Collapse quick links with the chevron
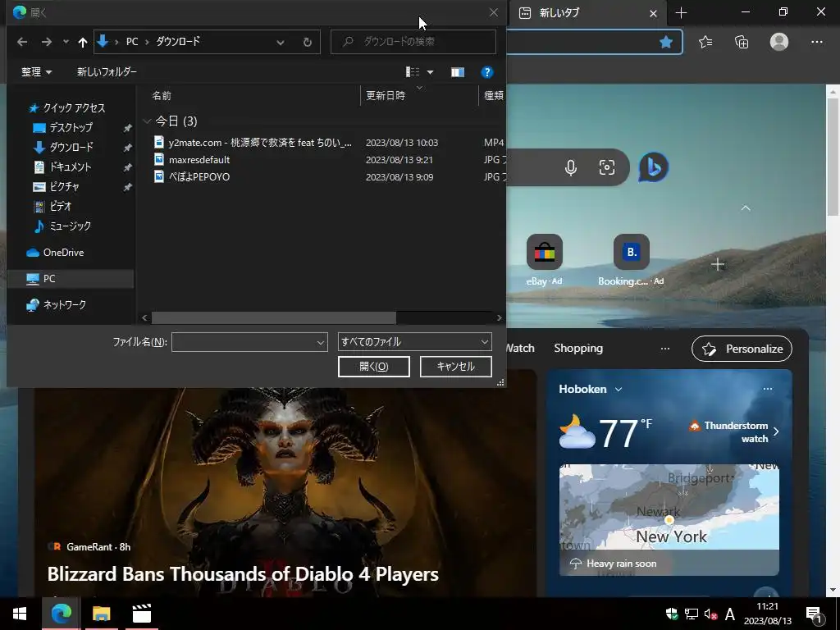Screen dimensions: 840x630 [x=745, y=208]
